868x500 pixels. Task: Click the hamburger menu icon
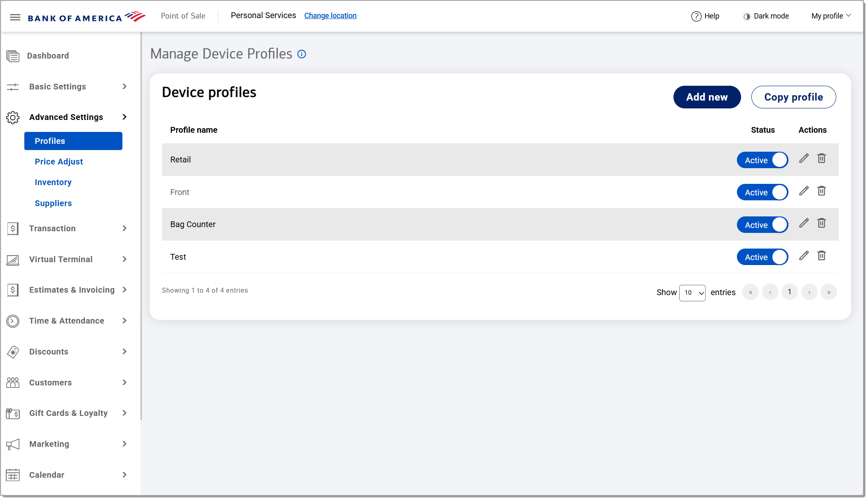pos(15,17)
